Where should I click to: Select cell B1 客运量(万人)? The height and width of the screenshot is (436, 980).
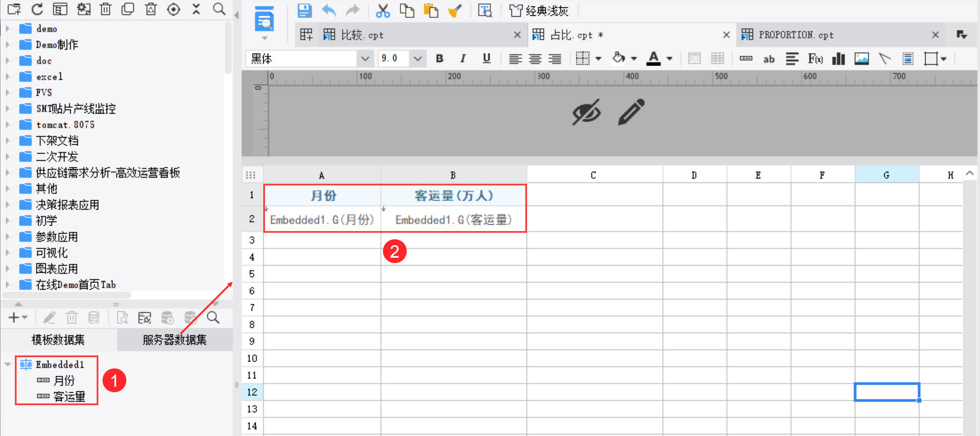click(454, 195)
